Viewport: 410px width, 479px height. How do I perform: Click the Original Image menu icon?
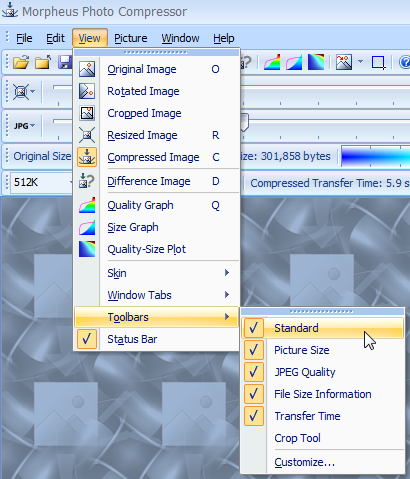click(x=87, y=69)
